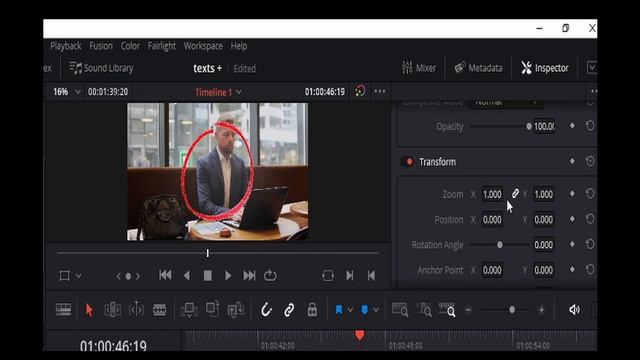This screenshot has width=640, height=360.
Task: Toggle the Zoom X/Y link icon
Action: tap(515, 193)
